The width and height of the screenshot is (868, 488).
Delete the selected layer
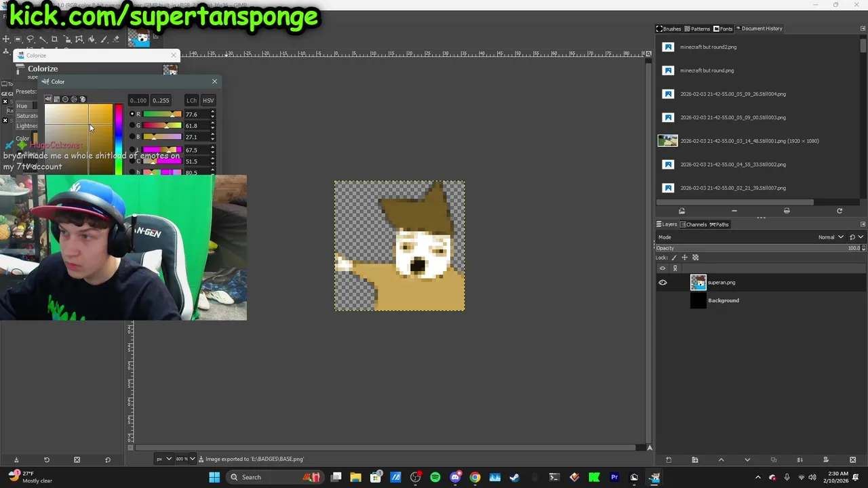pyautogui.click(x=852, y=460)
